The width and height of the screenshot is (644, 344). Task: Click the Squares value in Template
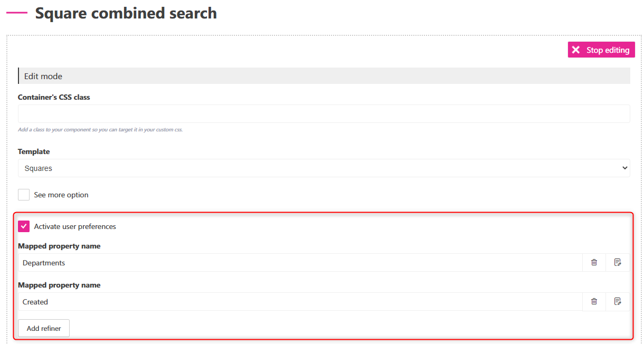pos(39,168)
